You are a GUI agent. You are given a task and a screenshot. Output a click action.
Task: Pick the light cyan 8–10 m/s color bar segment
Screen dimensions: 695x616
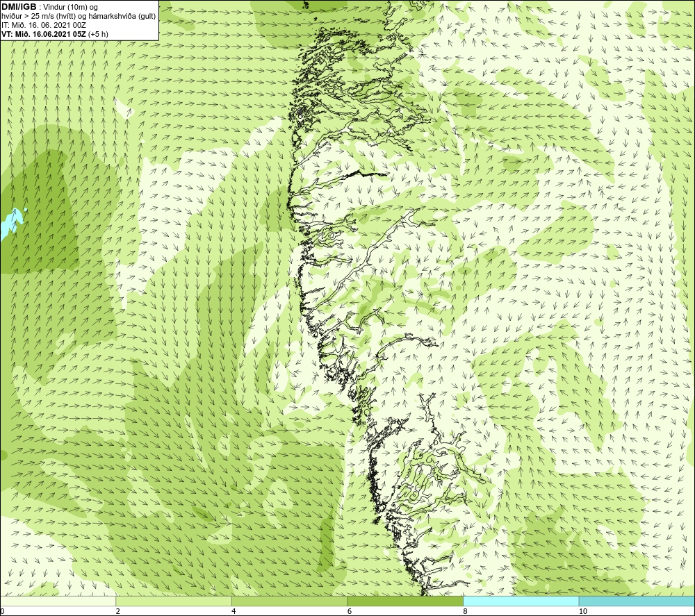click(x=521, y=601)
